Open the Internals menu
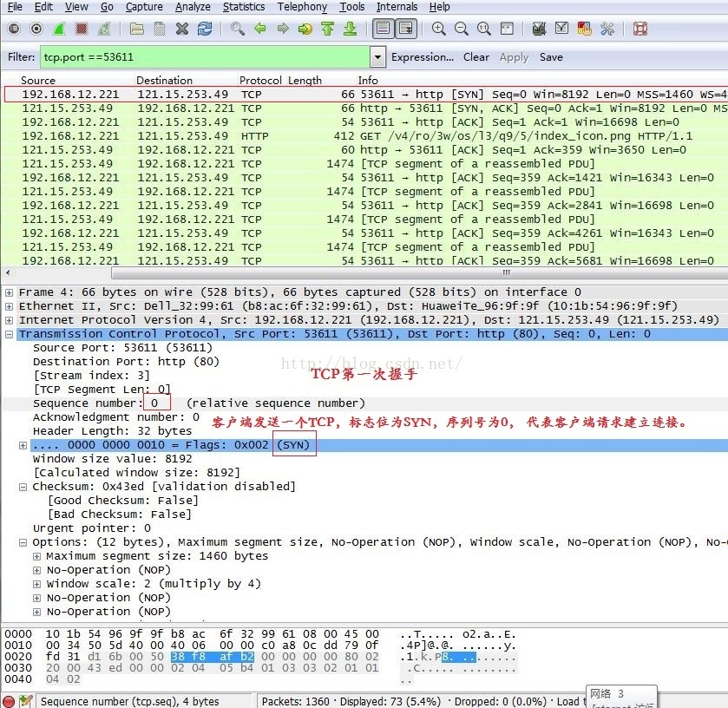Image resolution: width=728 pixels, height=708 pixels. point(397,6)
